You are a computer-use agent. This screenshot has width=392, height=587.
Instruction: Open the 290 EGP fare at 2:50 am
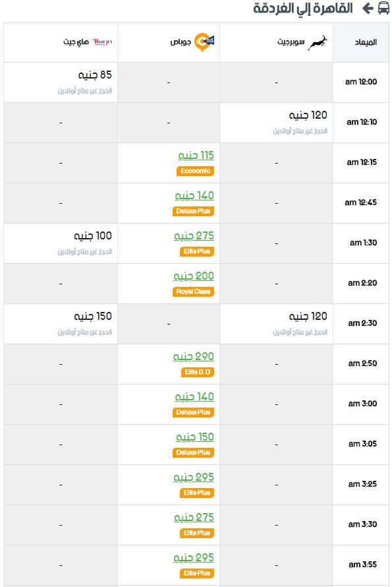pos(194,356)
